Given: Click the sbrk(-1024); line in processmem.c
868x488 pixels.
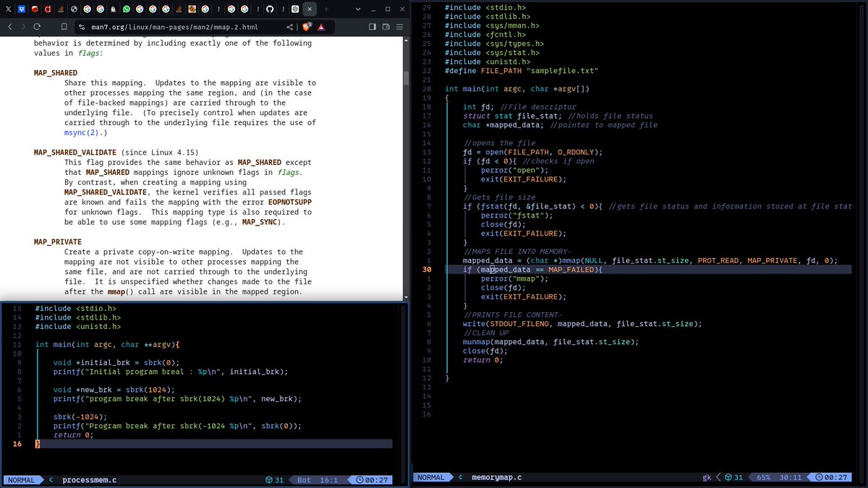Looking at the screenshot, I should (x=80, y=416).
